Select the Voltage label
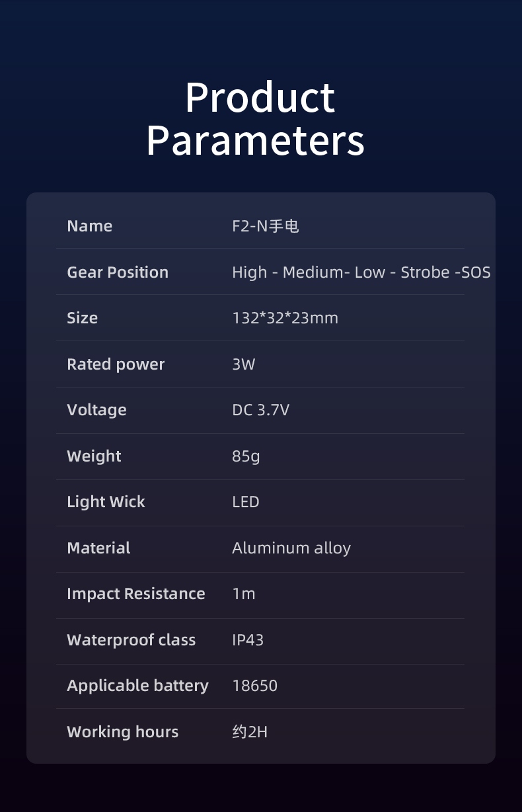The width and height of the screenshot is (522, 812). (96, 410)
